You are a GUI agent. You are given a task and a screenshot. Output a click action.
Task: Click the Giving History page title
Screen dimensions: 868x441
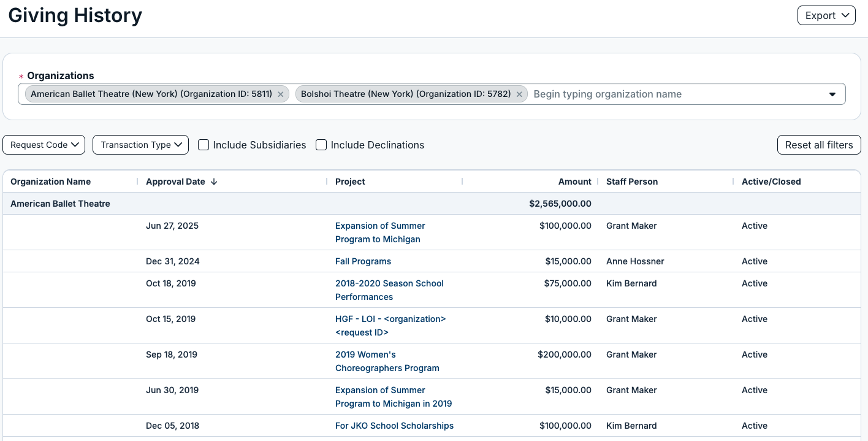tap(75, 15)
